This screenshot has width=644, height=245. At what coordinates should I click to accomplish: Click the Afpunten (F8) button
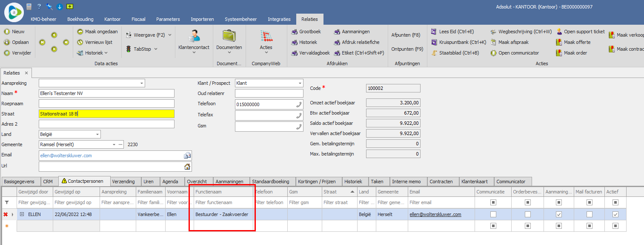(x=406, y=35)
